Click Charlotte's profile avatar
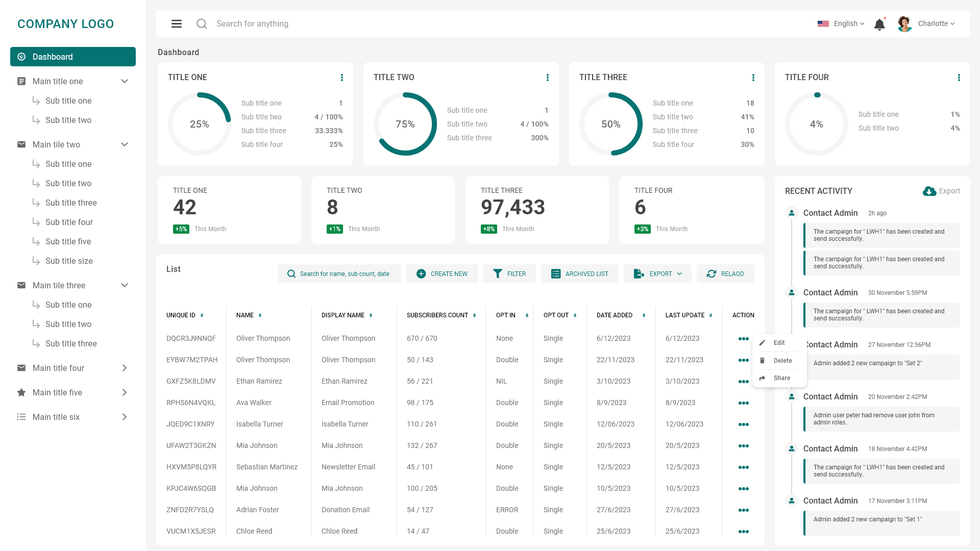Image resolution: width=980 pixels, height=551 pixels. click(904, 24)
